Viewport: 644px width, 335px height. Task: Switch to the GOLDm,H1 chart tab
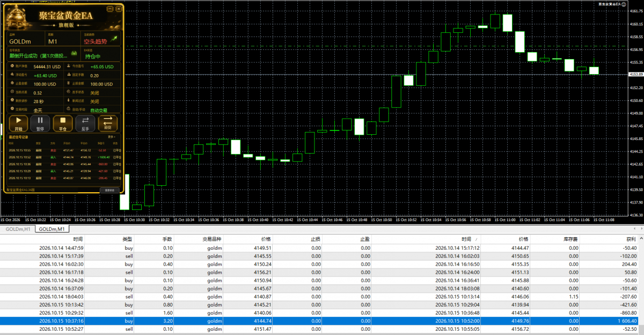18,229
